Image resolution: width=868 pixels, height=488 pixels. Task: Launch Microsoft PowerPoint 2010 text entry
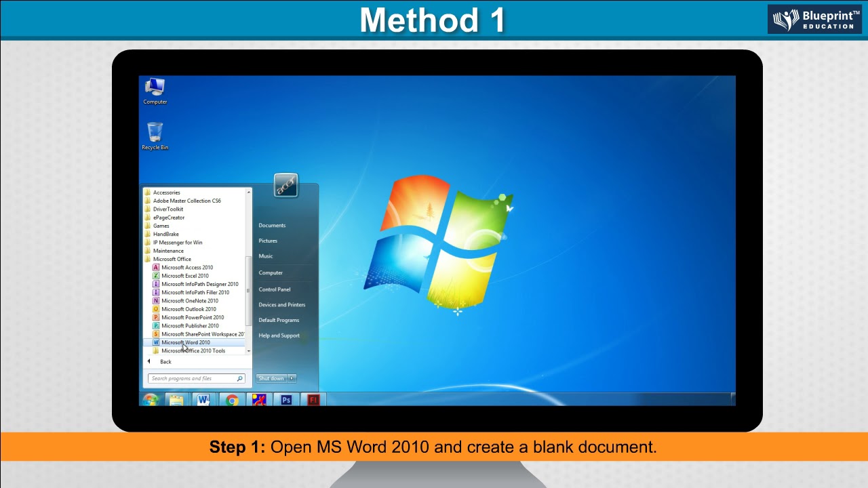193,317
